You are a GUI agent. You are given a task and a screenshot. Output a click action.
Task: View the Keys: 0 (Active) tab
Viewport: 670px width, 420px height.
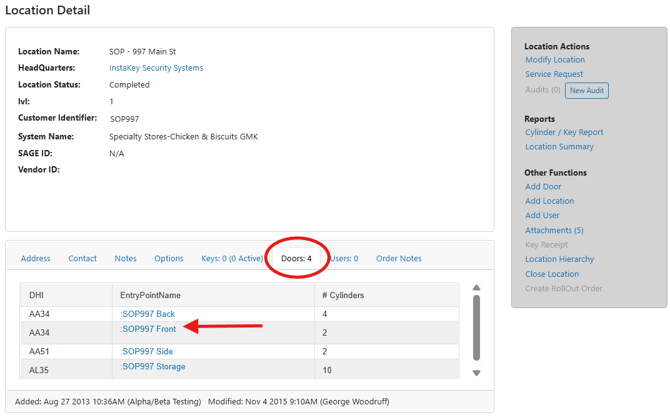[232, 258]
